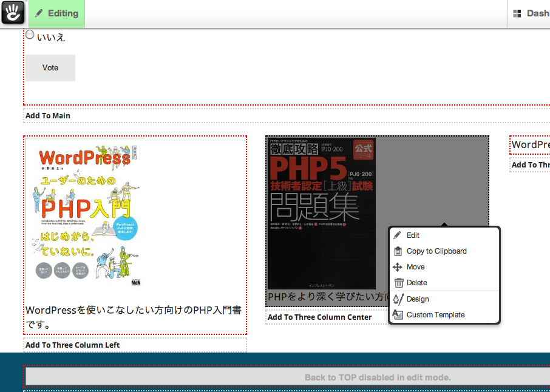This screenshot has width=550, height=392.
Task: Click the WordPress PHP入門 book cover
Action: click(x=85, y=214)
